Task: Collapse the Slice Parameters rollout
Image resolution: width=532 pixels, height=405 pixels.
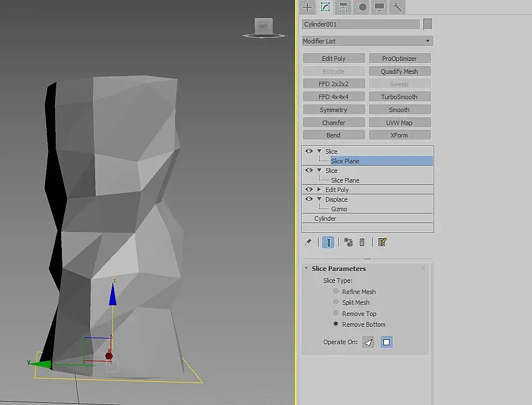Action: coord(307,269)
